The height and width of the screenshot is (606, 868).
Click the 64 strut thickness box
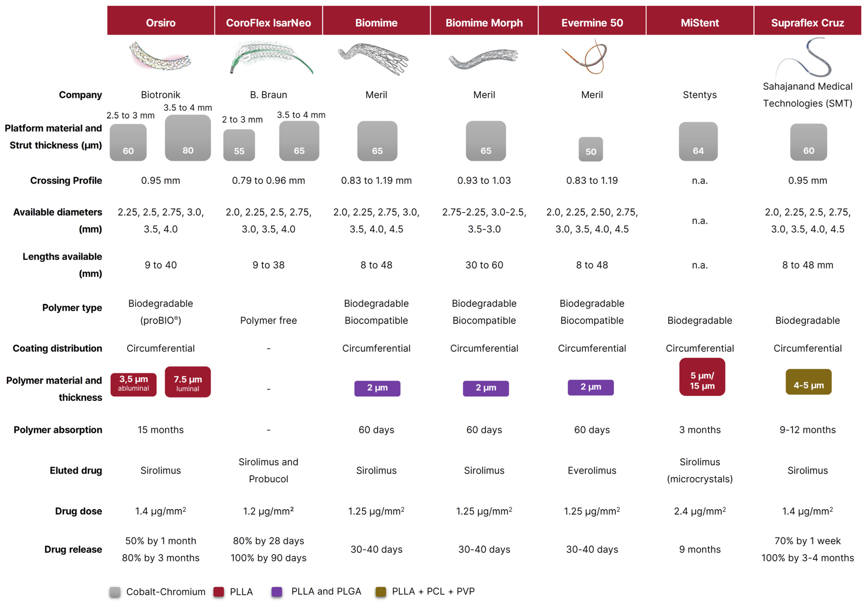[698, 141]
